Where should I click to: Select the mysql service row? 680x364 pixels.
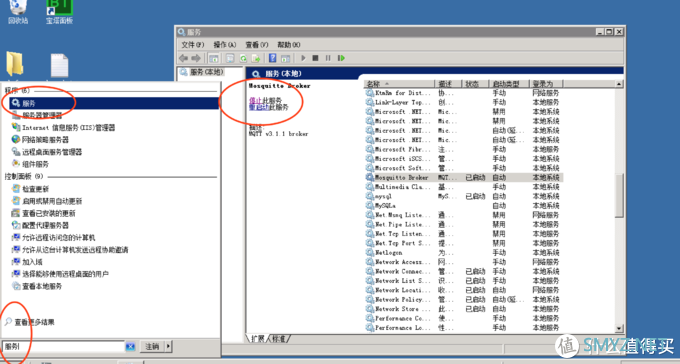pyautogui.click(x=464, y=196)
